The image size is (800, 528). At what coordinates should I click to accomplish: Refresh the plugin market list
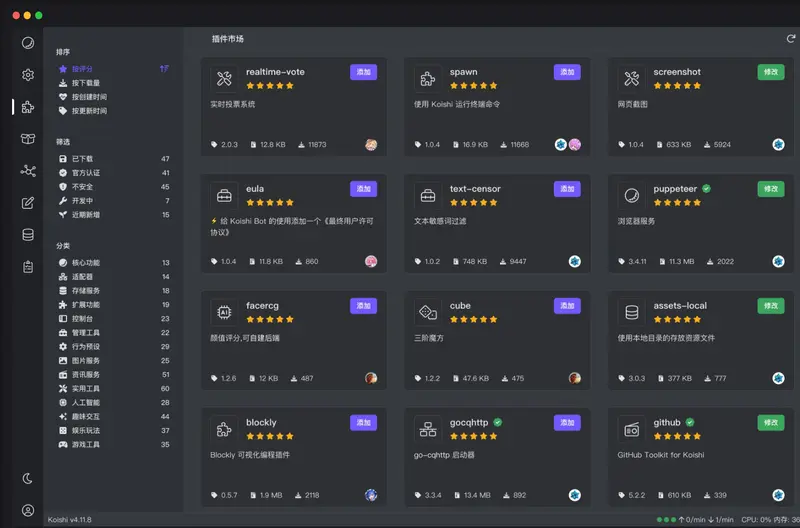(x=790, y=39)
